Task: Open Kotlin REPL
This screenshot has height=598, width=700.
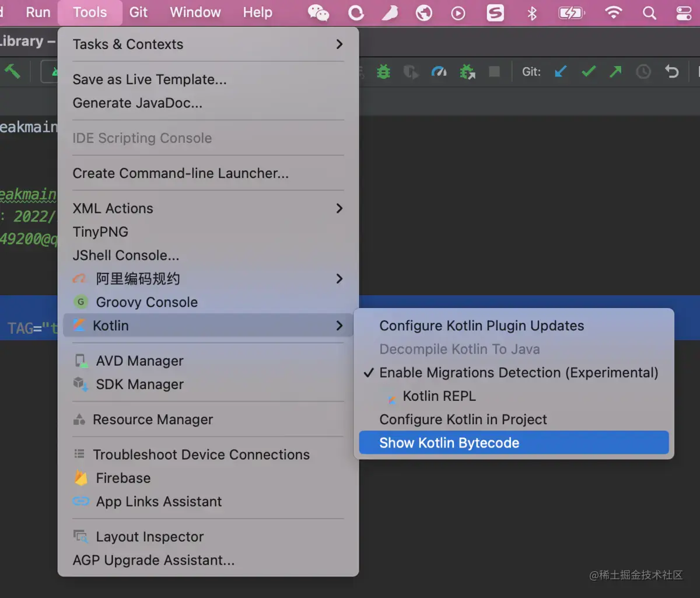Action: [514, 396]
